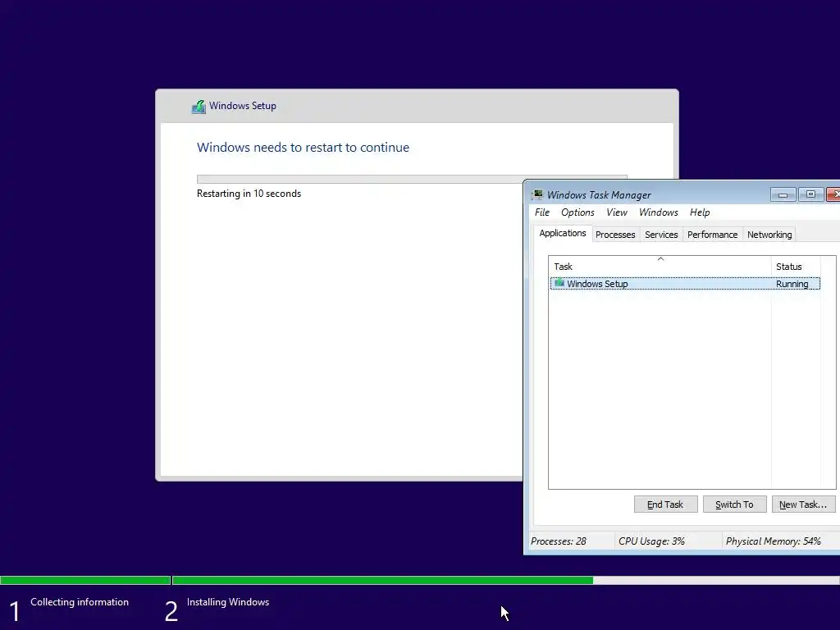This screenshot has height=630, width=840.
Task: Switch to the Networking tab
Action: pyautogui.click(x=769, y=235)
